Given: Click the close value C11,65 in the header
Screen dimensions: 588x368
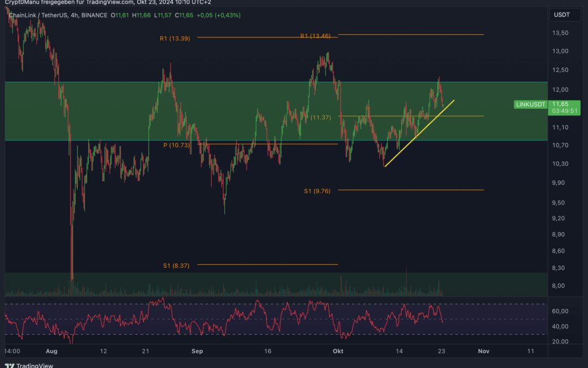Looking at the screenshot, I should coord(184,15).
